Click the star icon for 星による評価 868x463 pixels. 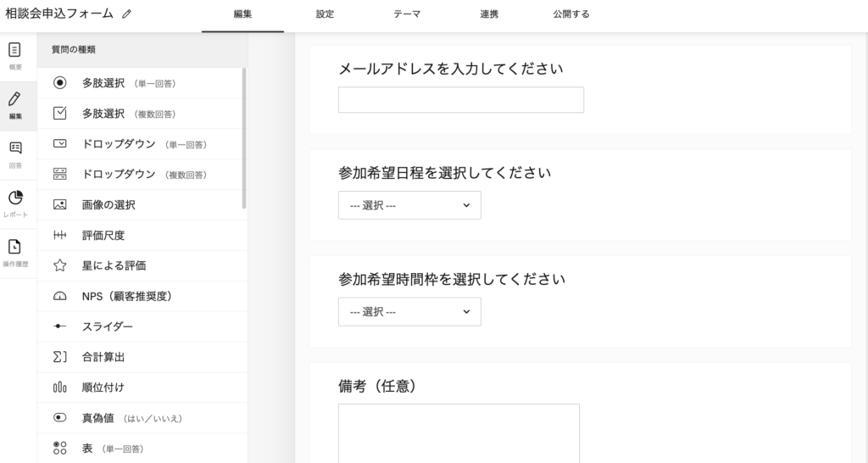pos(60,265)
